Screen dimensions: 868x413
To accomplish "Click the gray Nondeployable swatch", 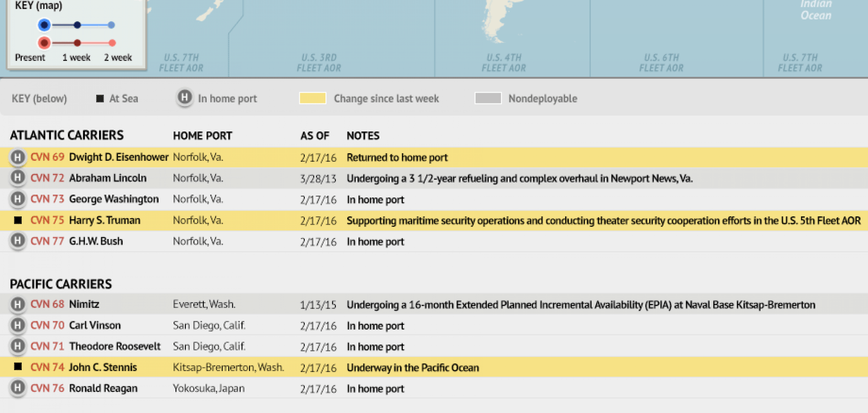I will [488, 98].
